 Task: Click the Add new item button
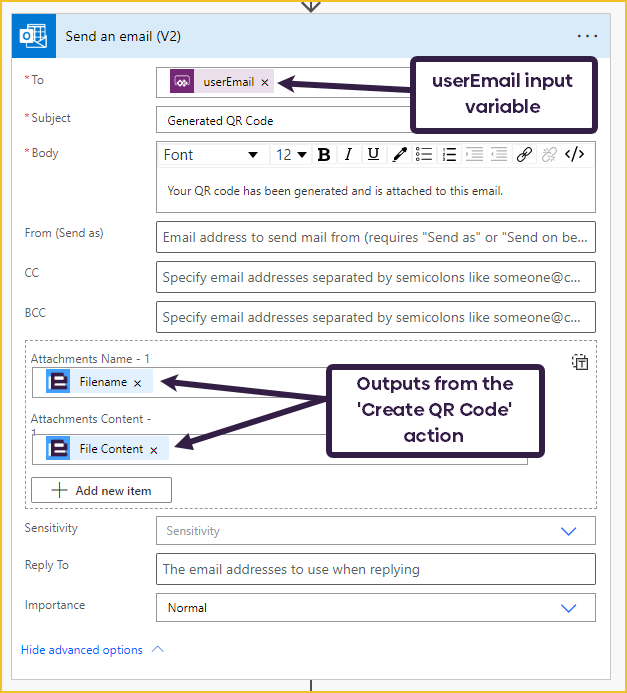click(101, 490)
